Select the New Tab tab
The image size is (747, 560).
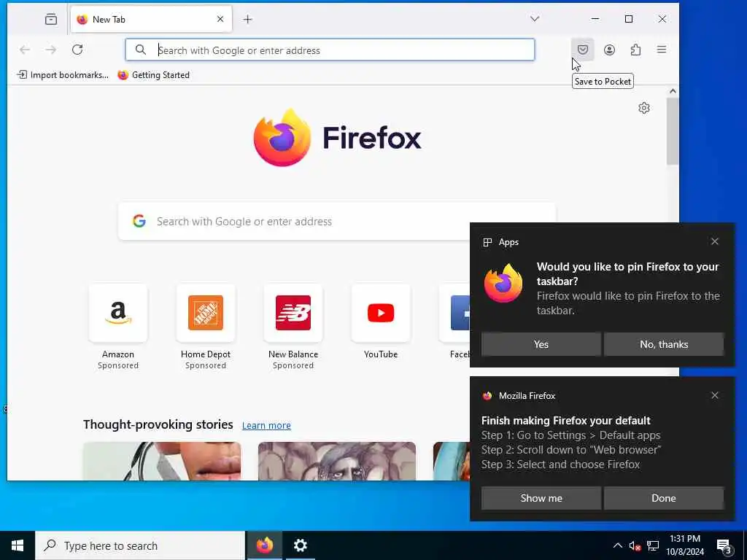152,19
